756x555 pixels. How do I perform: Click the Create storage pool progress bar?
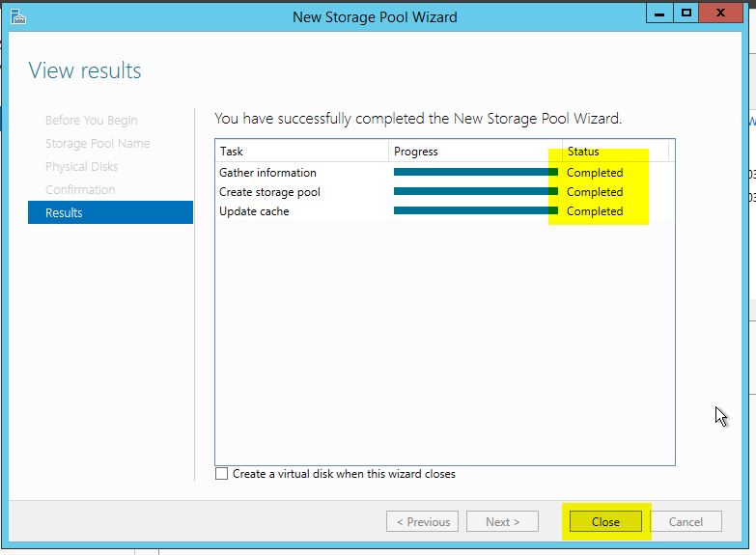click(476, 191)
